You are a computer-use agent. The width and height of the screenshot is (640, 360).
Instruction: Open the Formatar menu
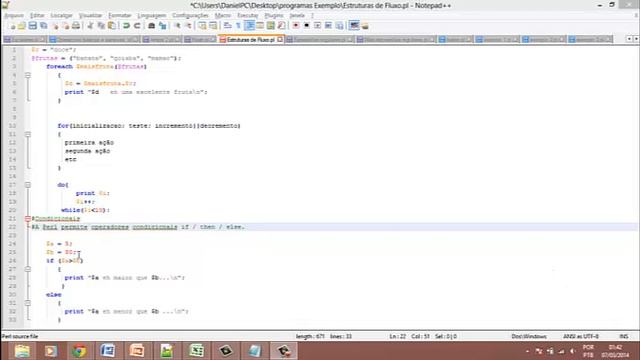click(120, 16)
